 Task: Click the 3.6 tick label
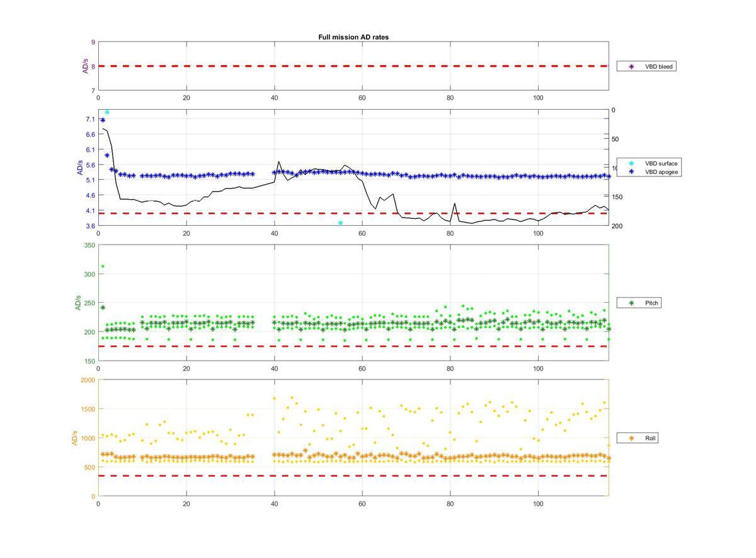point(90,226)
